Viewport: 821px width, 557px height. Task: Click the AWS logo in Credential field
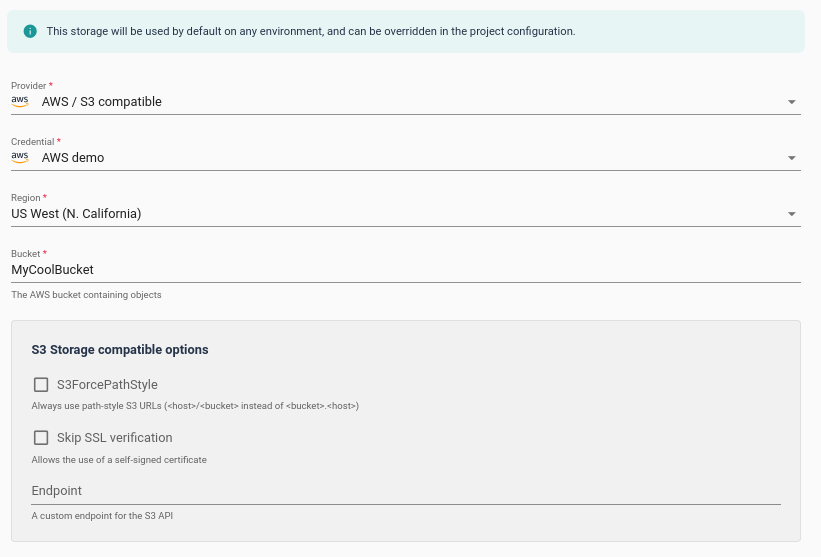pyautogui.click(x=20, y=157)
